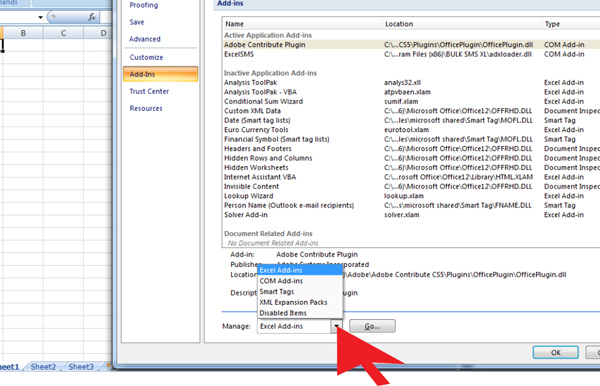Open the Trust Center category
Viewport: 600px width, 386px height.
(149, 91)
